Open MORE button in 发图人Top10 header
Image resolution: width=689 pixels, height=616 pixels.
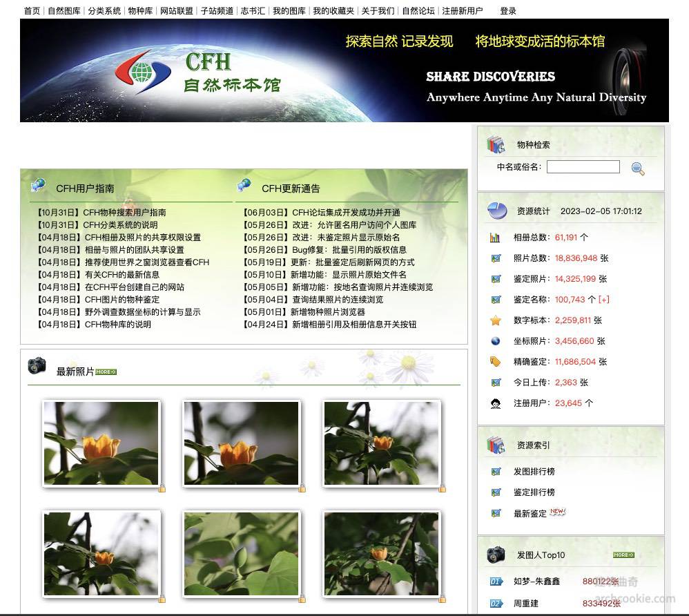coord(623,555)
